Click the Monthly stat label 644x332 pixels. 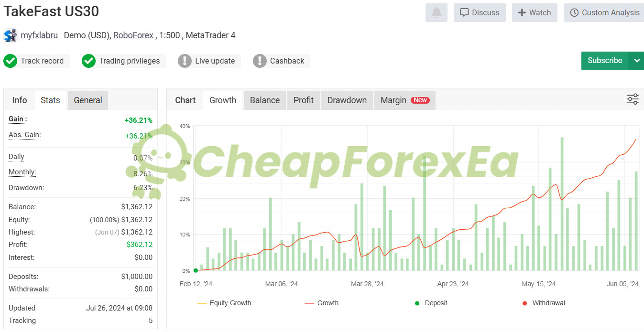click(x=22, y=172)
